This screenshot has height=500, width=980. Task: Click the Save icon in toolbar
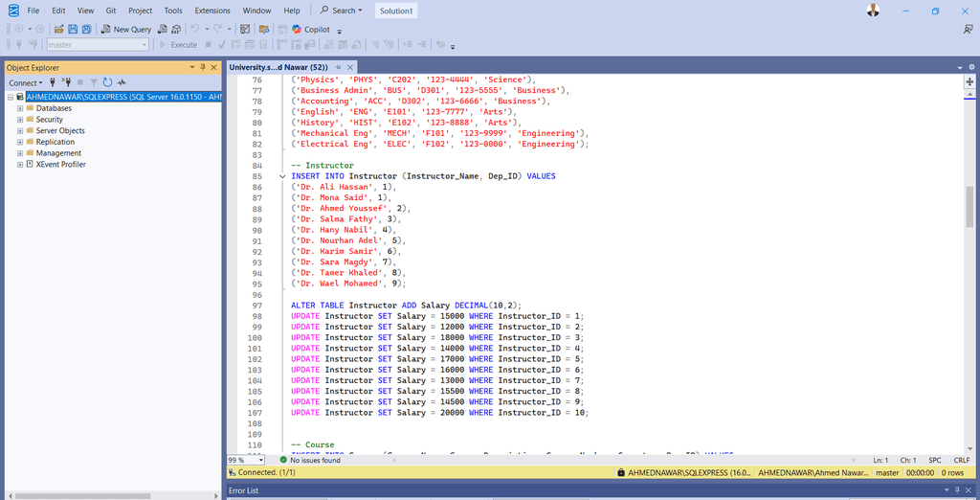tap(72, 30)
